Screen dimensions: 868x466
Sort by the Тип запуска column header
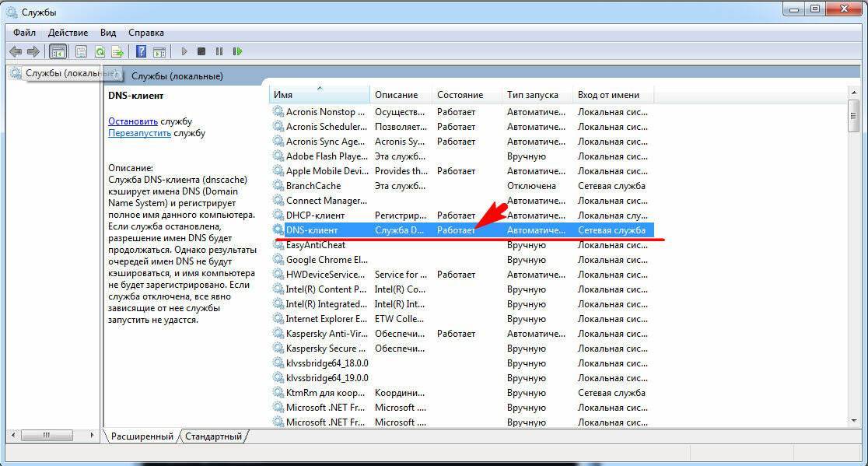coord(532,95)
